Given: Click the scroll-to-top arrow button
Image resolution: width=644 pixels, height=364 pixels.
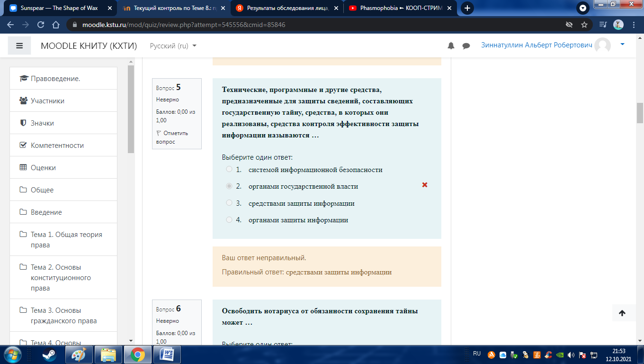Looking at the screenshot, I should point(622,313).
